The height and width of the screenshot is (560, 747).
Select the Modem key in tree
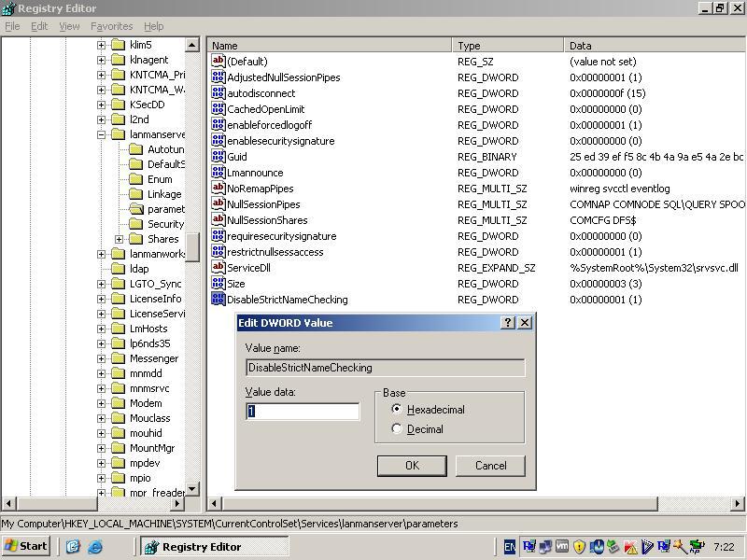(146, 403)
